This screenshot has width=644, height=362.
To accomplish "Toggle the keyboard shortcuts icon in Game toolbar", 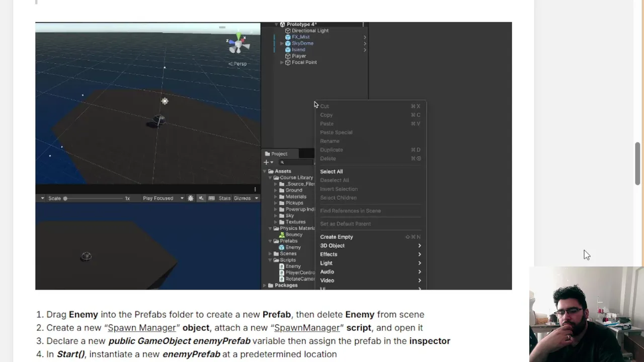I will [211, 199].
